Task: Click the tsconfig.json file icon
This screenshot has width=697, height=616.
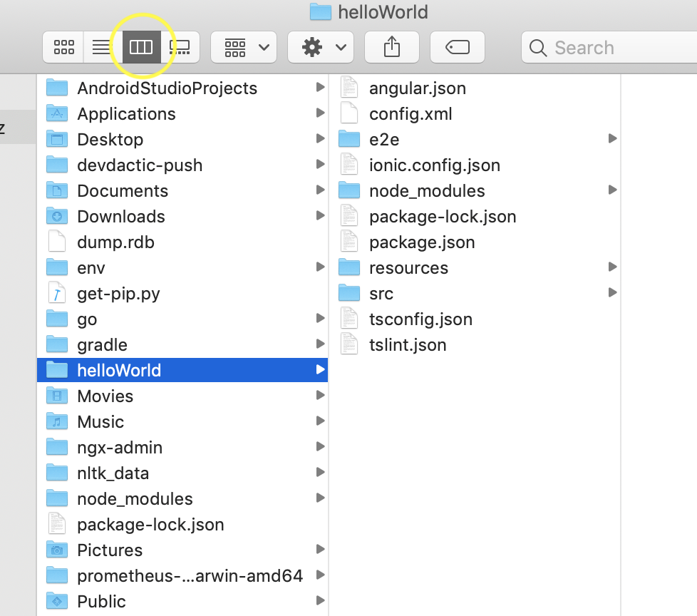Action: (349, 319)
